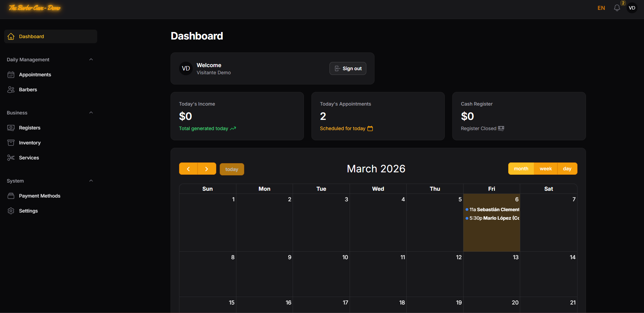The image size is (644, 313).
Task: Open the Inventory page
Action: tap(30, 143)
